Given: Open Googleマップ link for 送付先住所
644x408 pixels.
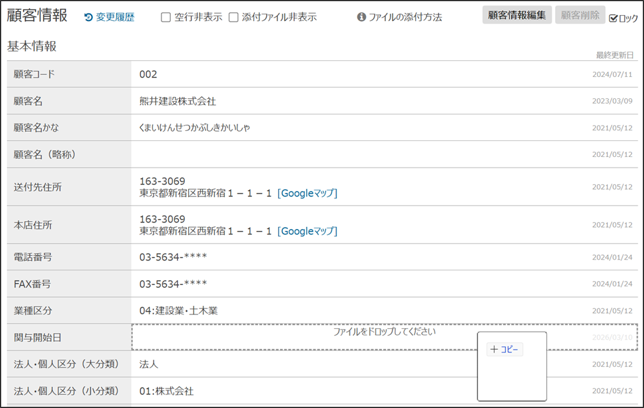Looking at the screenshot, I should click(x=307, y=193).
